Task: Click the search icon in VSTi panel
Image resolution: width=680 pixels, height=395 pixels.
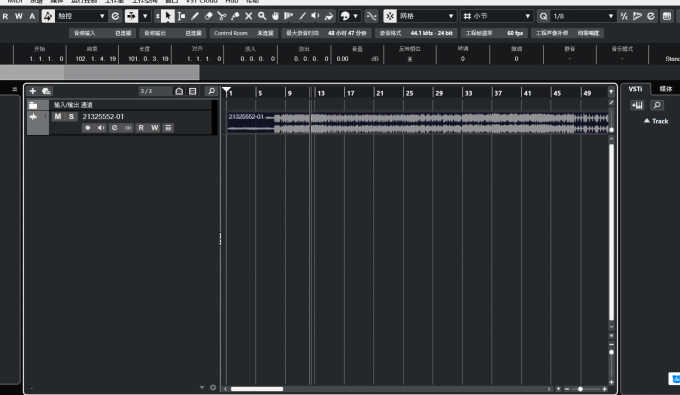Action: pos(657,105)
